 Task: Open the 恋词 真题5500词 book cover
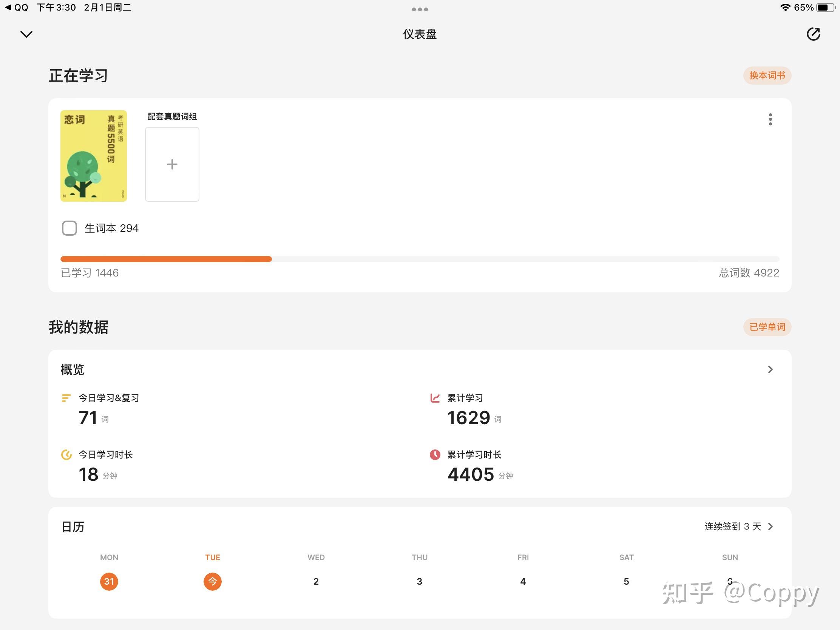click(93, 156)
